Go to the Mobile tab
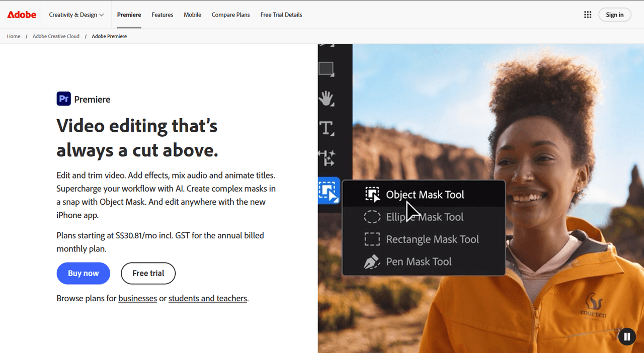The width and height of the screenshot is (644, 353). (192, 15)
